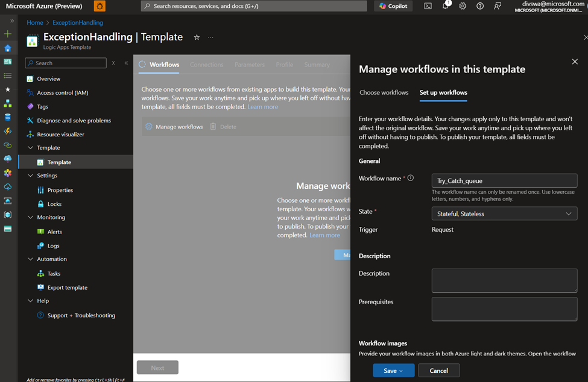
Task: Open the Dashboard icon in sidebar
Action: [7, 62]
